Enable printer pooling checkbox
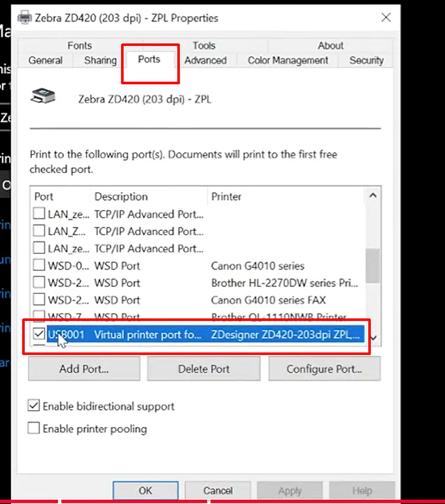This screenshot has height=504, width=445. [x=34, y=428]
